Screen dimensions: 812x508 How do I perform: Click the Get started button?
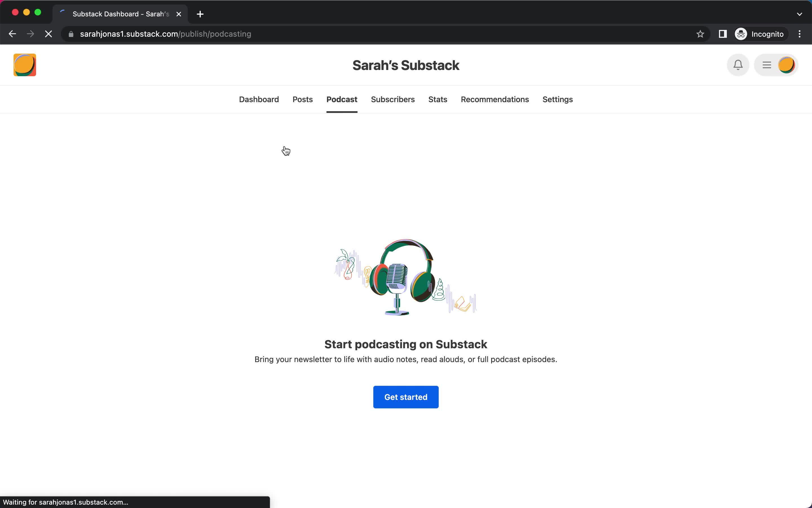click(x=406, y=397)
